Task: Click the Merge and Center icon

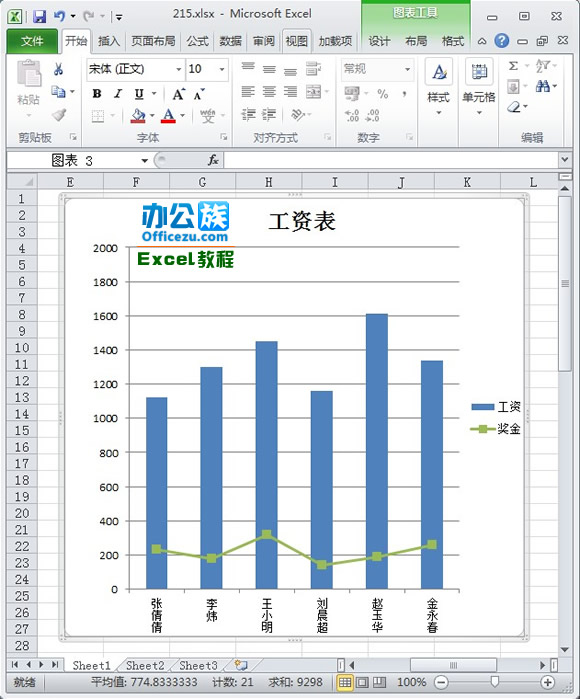Action: point(313,92)
